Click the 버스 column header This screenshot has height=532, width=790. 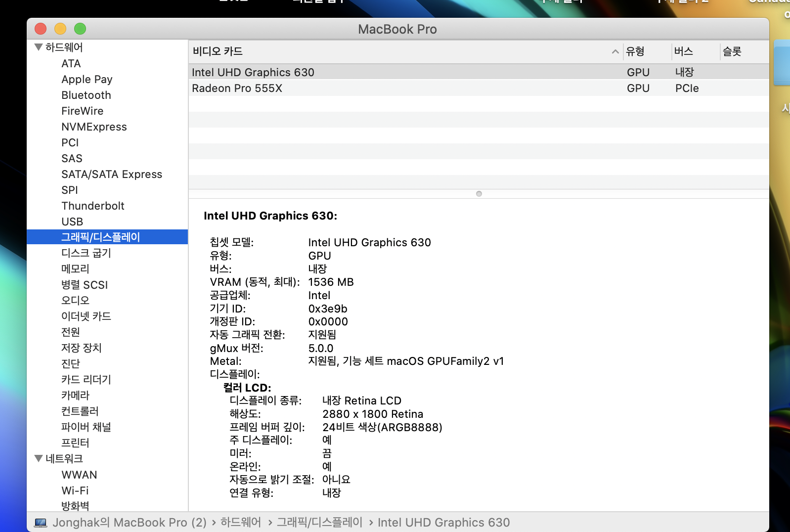683,51
